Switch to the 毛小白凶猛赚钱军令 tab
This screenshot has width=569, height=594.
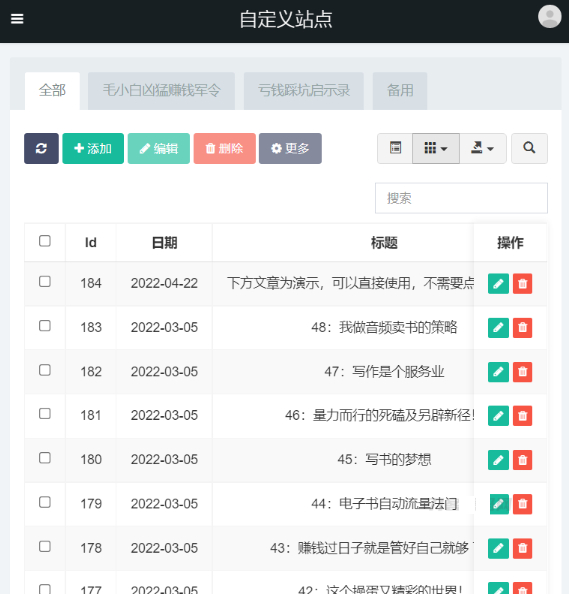(x=161, y=91)
